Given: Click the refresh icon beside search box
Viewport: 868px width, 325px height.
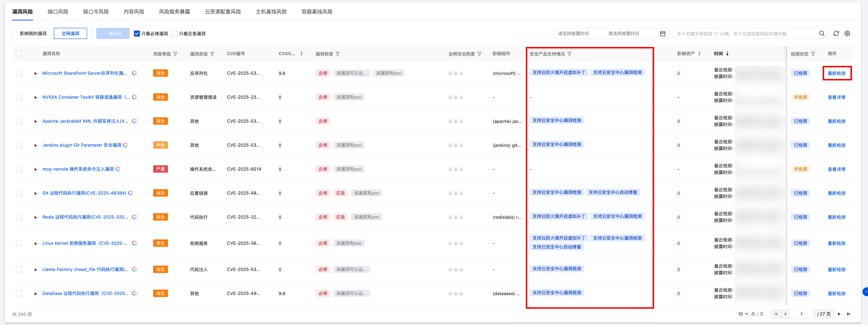Looking at the screenshot, I should point(836,33).
